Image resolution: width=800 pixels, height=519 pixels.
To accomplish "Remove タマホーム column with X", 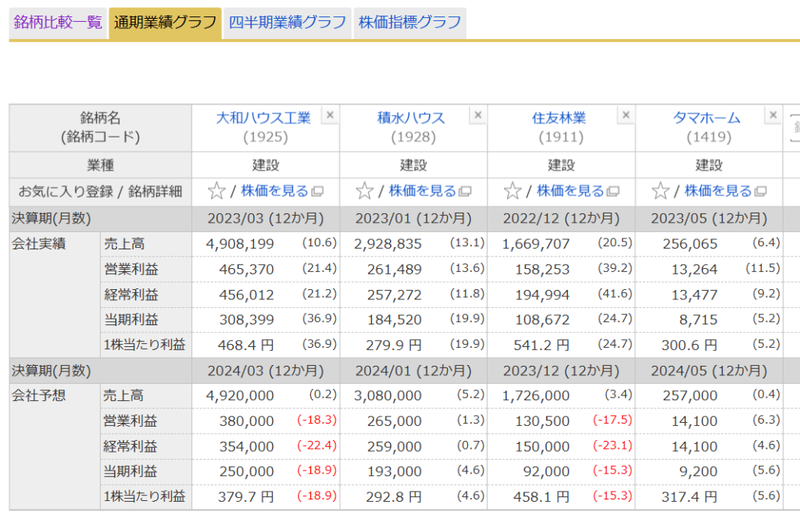I will click(773, 115).
